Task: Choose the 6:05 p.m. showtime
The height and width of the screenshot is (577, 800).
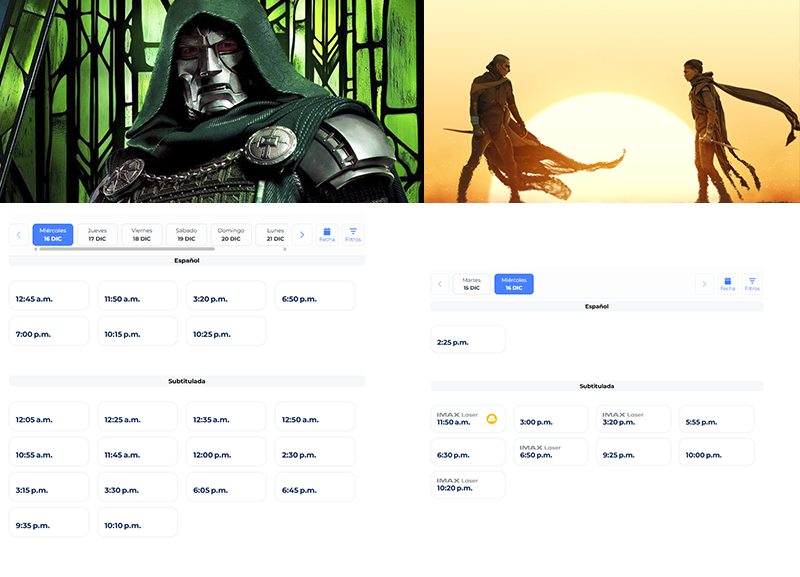Action: [226, 487]
